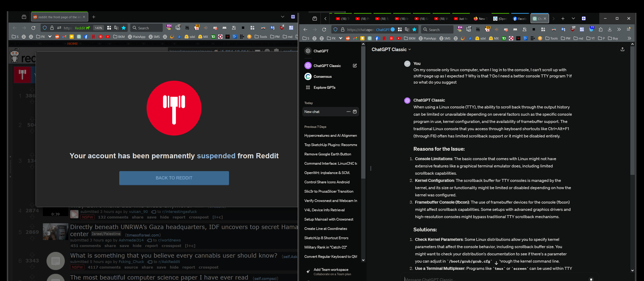Switch to the Facebook tab

click(520, 19)
